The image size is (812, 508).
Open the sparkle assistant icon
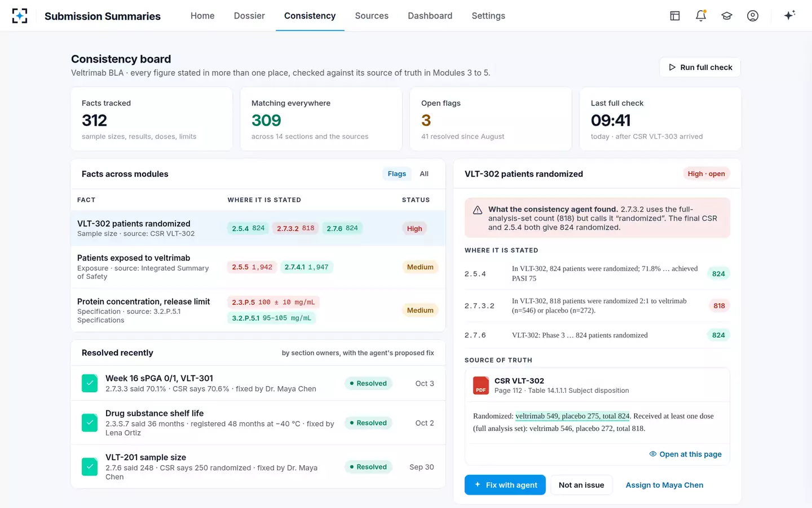789,15
